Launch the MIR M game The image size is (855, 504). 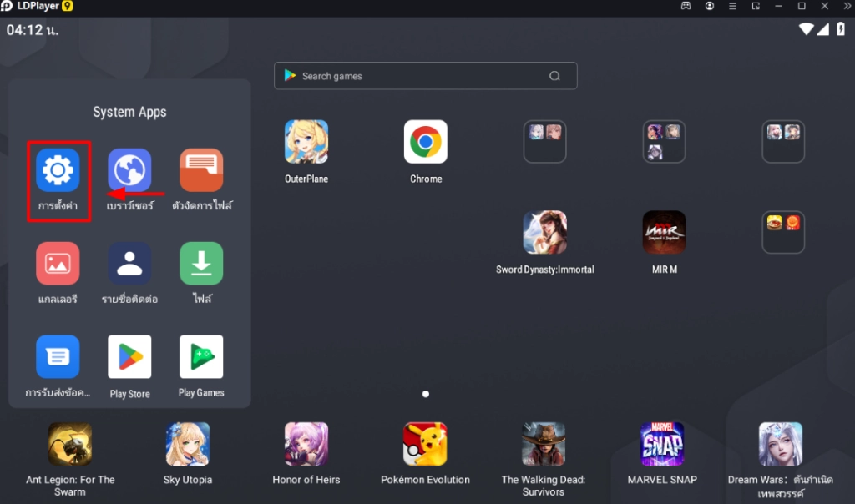[664, 232]
